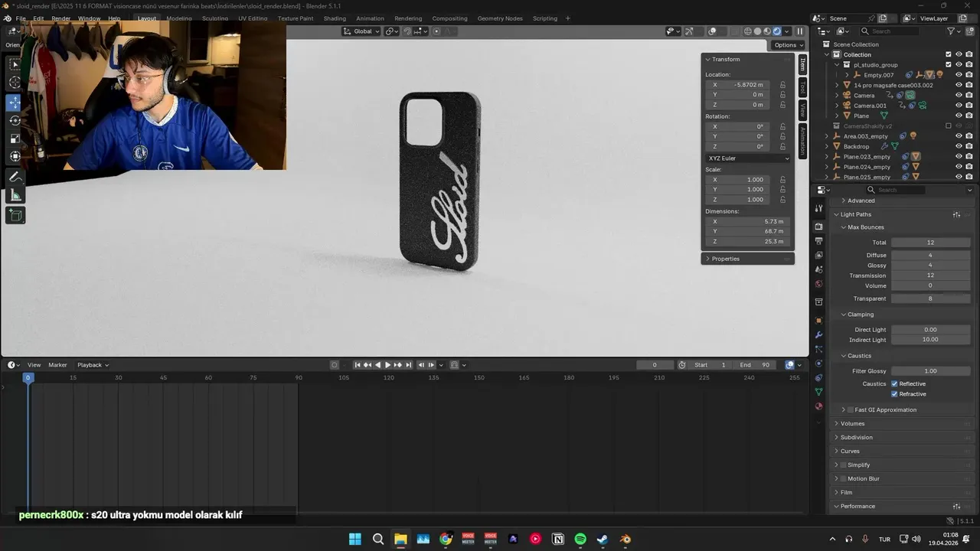Uncheck pl_studio_group exclude checkbox
Image resolution: width=980 pixels, height=551 pixels.
(949, 64)
